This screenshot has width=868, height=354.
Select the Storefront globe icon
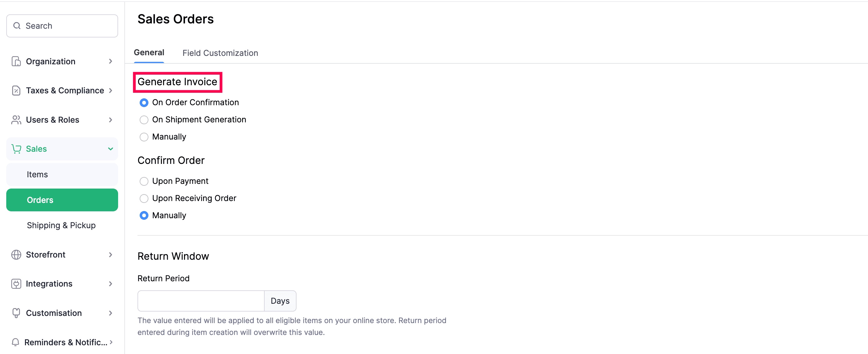pyautogui.click(x=16, y=255)
